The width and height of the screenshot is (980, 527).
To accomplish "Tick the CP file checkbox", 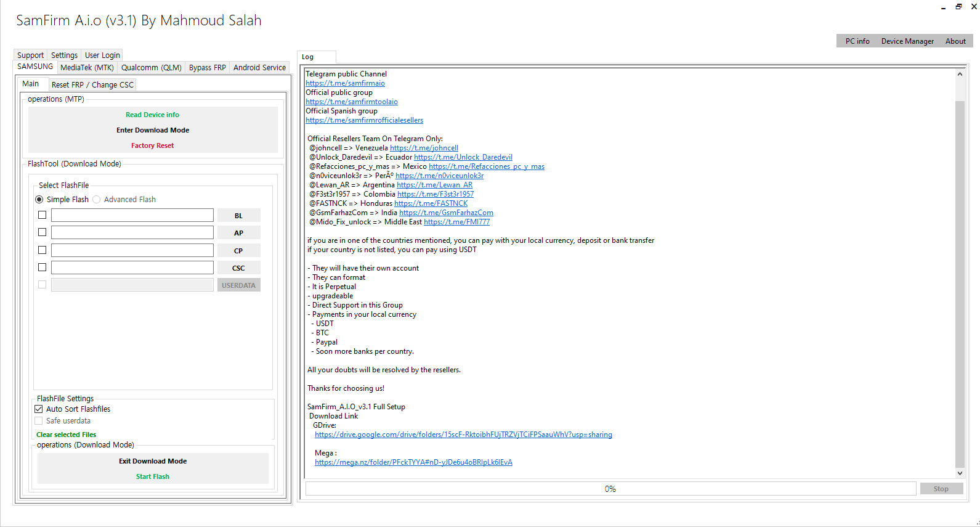I will pos(43,250).
